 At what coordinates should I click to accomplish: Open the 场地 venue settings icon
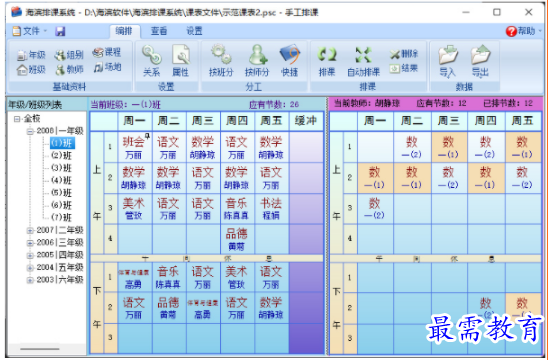(x=107, y=67)
